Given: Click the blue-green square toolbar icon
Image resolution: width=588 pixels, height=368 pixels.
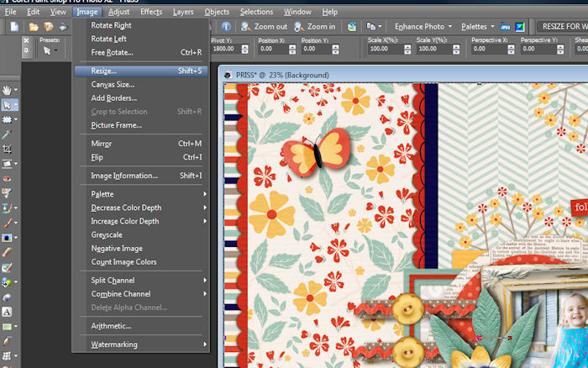Looking at the screenshot, I should [x=520, y=27].
